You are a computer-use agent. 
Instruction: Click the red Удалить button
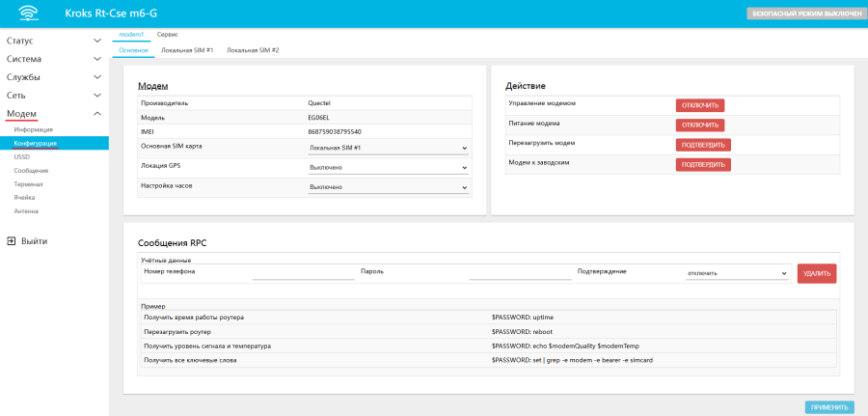coord(816,274)
